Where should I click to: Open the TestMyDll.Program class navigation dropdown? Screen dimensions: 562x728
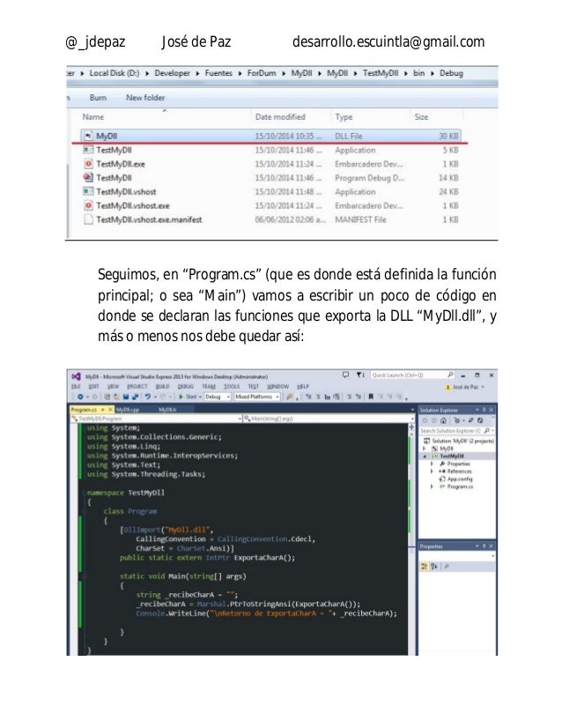click(x=157, y=419)
